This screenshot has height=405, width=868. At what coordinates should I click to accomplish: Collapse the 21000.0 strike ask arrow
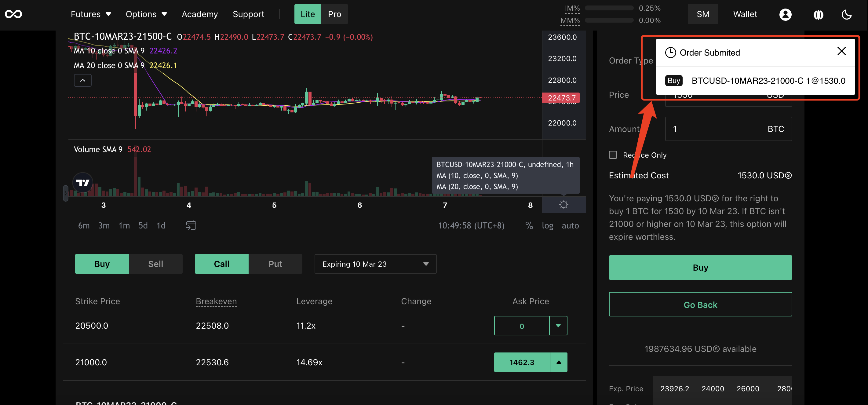pos(558,362)
